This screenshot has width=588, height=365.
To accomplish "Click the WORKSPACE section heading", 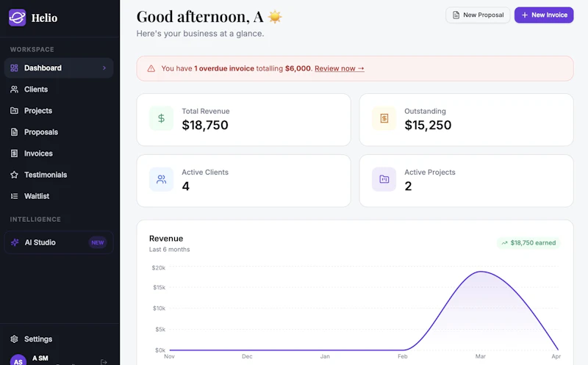I will click(32, 49).
